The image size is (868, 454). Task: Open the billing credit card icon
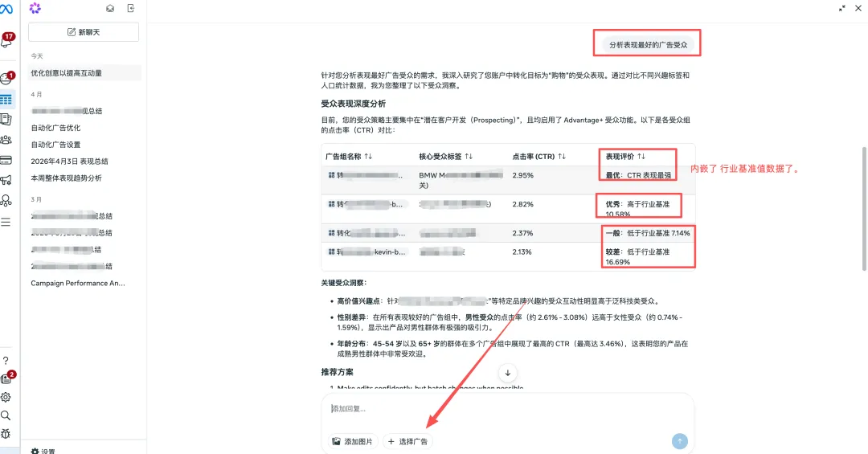(6, 160)
